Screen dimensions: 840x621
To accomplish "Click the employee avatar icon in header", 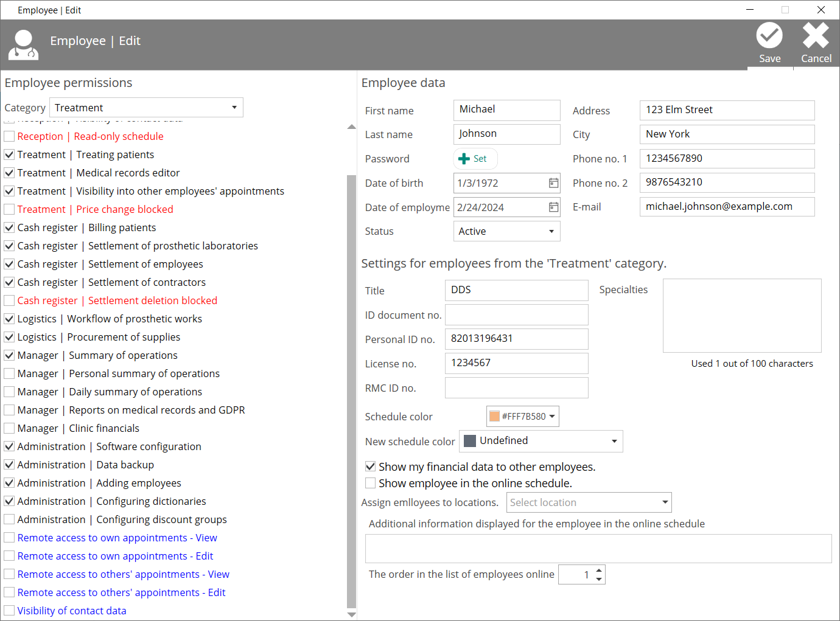I will click(x=24, y=45).
